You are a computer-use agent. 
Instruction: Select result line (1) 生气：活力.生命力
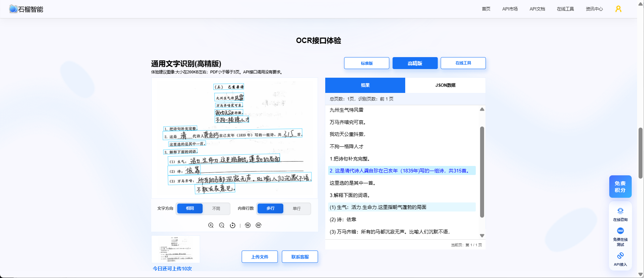(402, 207)
